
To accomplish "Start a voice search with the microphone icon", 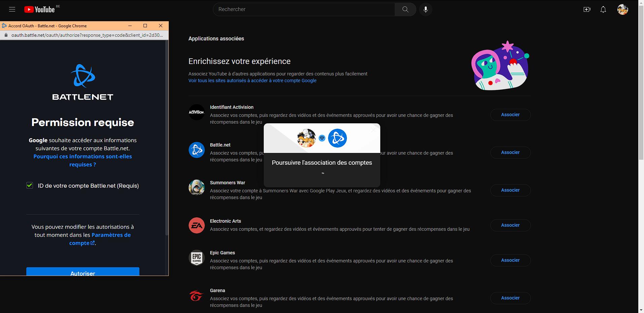I will coord(425,9).
